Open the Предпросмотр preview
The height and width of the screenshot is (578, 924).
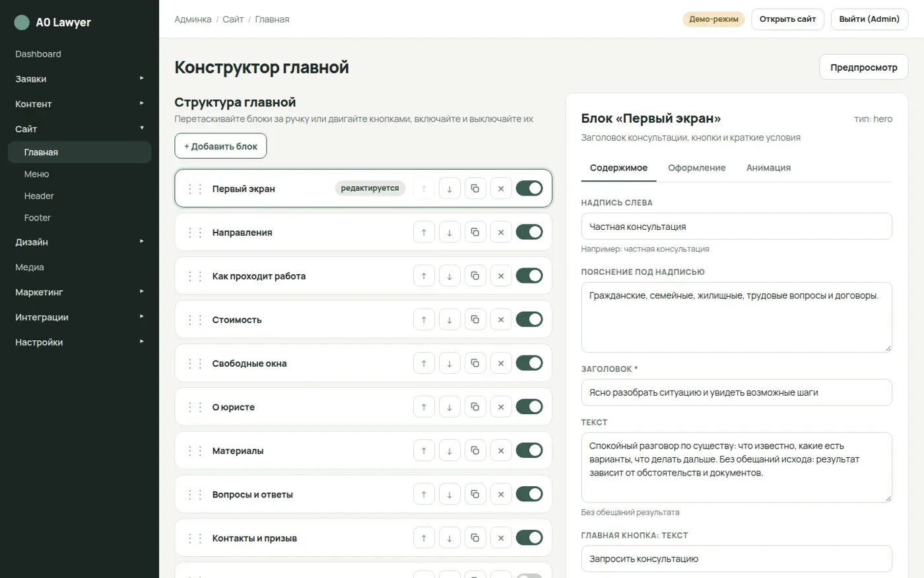864,67
